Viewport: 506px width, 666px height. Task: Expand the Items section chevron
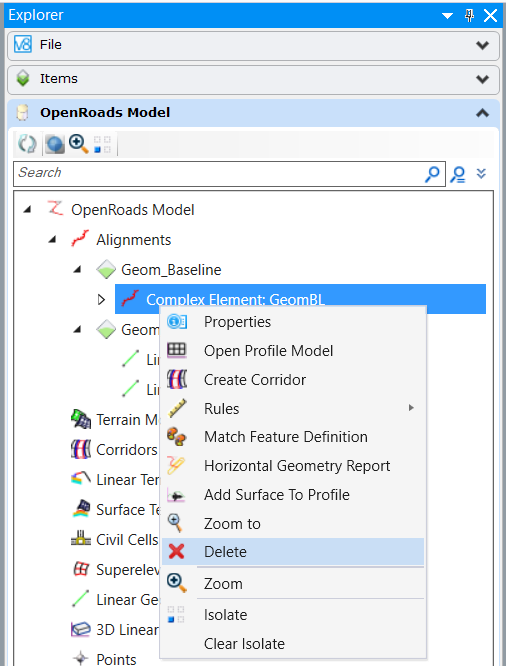click(x=482, y=79)
